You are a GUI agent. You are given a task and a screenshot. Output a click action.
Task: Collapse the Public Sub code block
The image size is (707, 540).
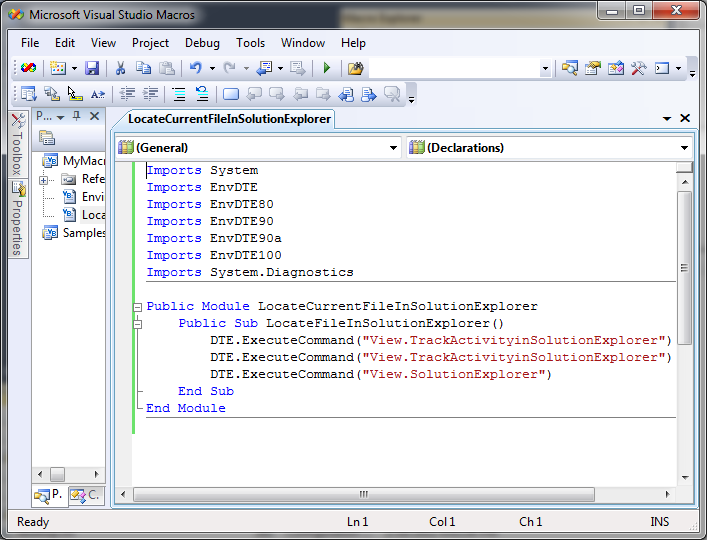coord(138,324)
